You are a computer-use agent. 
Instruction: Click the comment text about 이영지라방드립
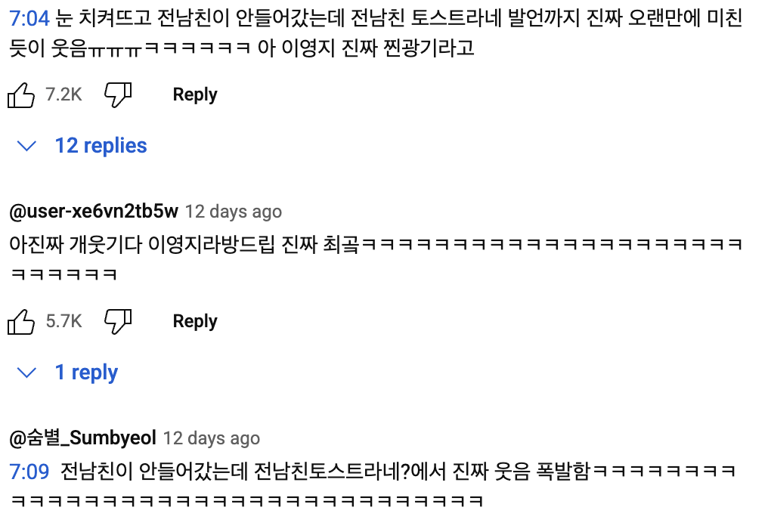pos(376,259)
